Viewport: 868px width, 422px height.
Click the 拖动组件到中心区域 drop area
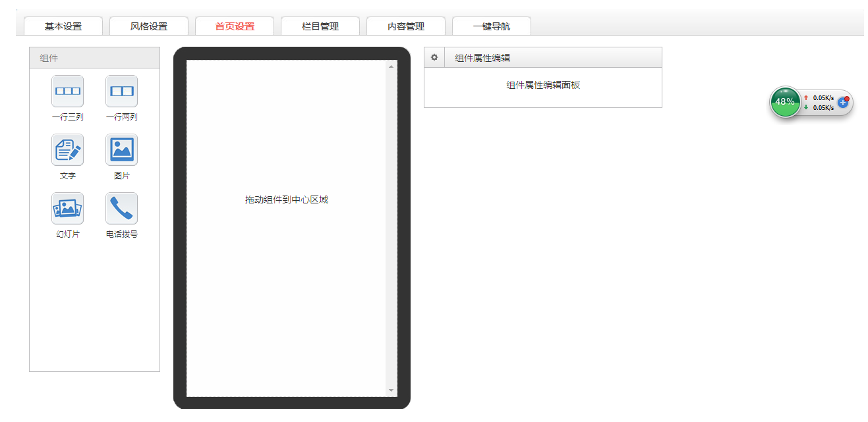(x=286, y=199)
